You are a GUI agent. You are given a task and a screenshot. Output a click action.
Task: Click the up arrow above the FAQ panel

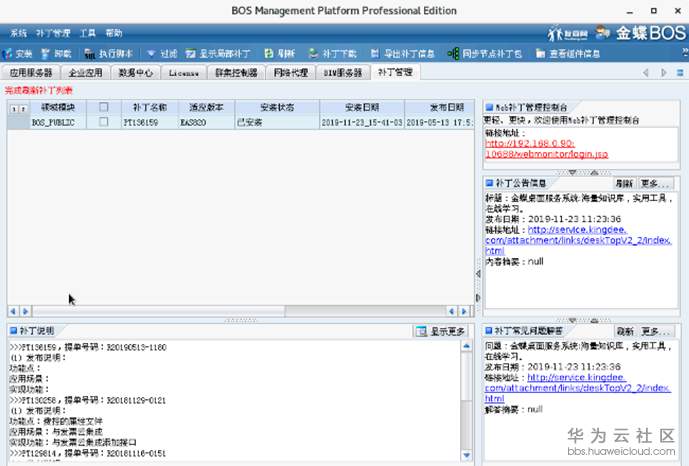594,320
